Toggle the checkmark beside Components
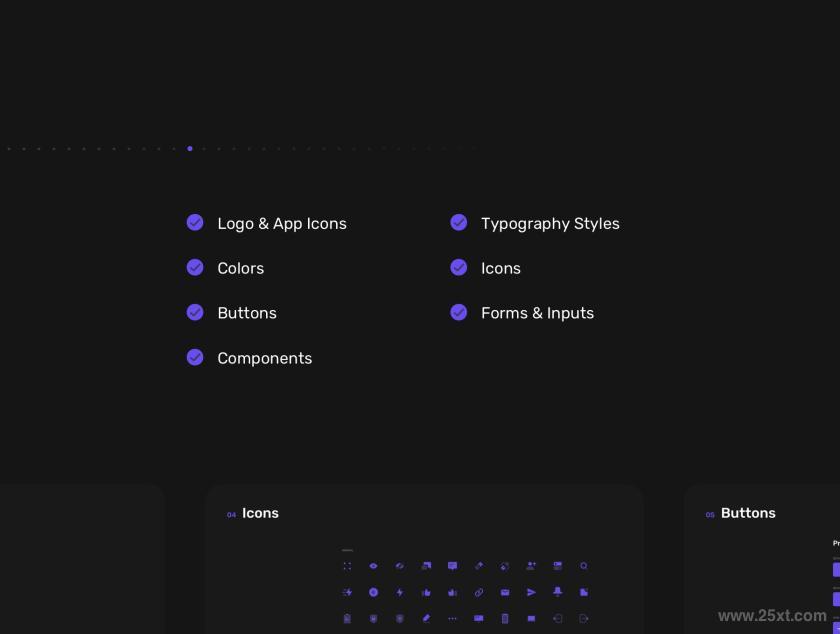 pyautogui.click(x=195, y=357)
